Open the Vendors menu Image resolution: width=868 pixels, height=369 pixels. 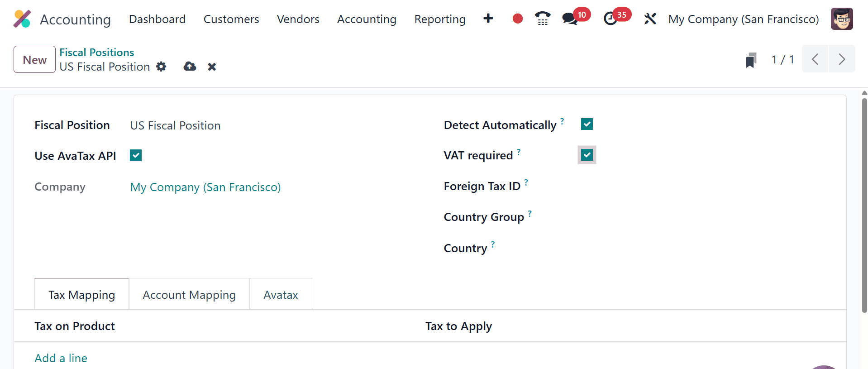pyautogui.click(x=298, y=19)
